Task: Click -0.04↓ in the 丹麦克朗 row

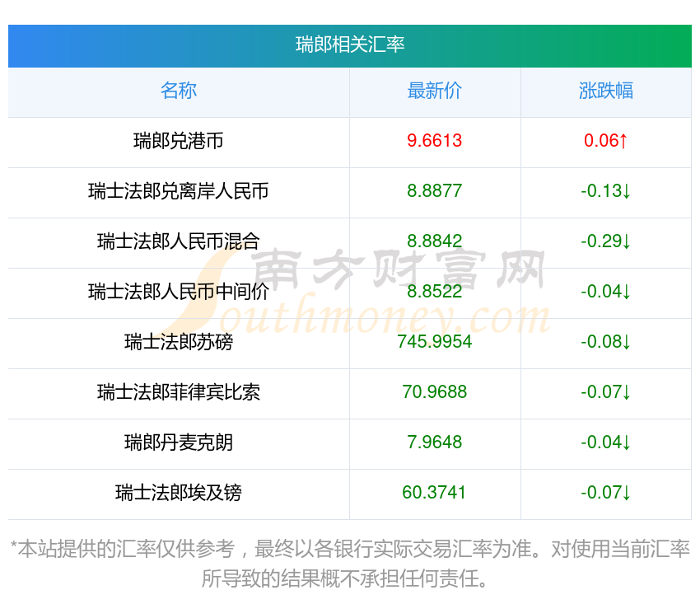Action: 606,442
